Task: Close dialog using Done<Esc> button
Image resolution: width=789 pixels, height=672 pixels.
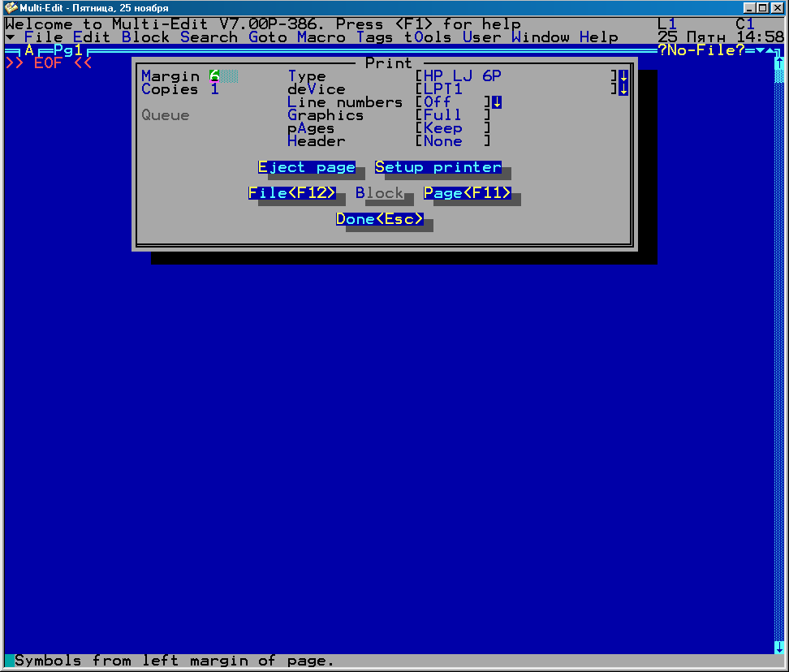Action: pyautogui.click(x=380, y=219)
